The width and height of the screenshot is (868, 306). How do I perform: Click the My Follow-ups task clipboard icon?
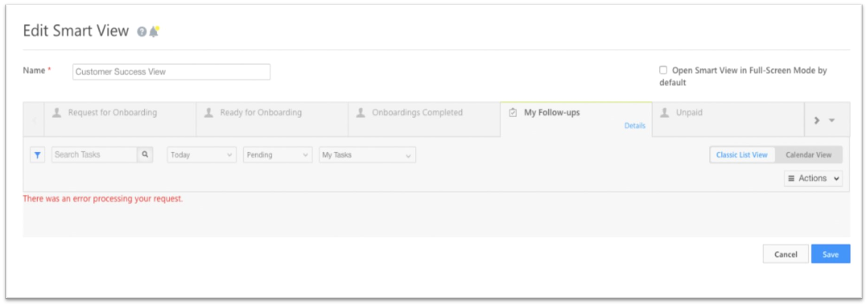pos(513,113)
